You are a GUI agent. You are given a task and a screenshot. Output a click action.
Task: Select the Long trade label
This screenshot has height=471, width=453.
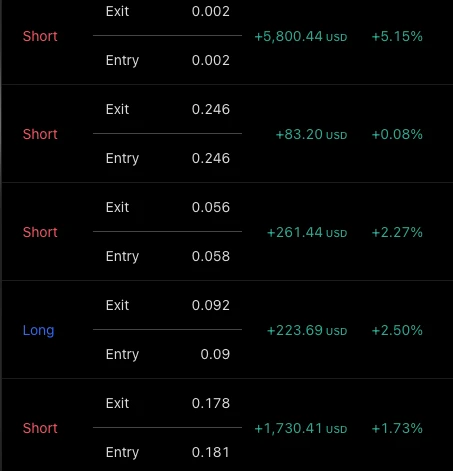coord(38,330)
